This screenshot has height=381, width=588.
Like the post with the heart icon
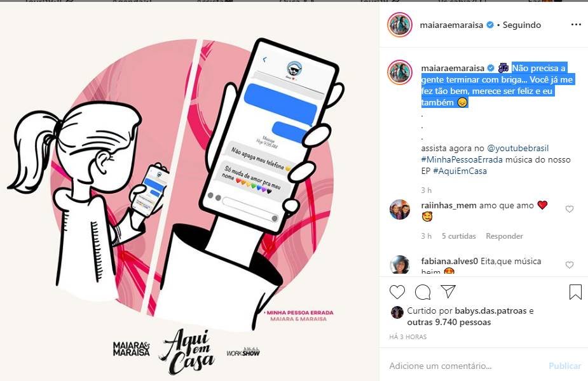pyautogui.click(x=397, y=292)
